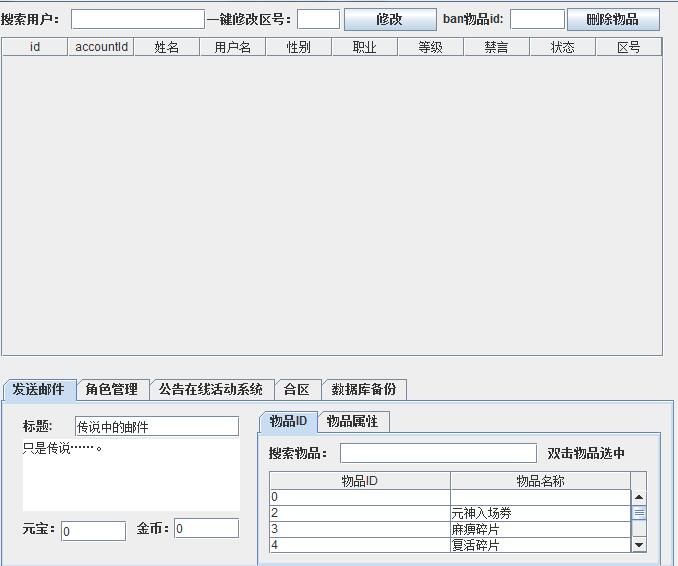The width and height of the screenshot is (678, 566).
Task: Open the 公告在线活动系统 tab
Action: (x=211, y=389)
